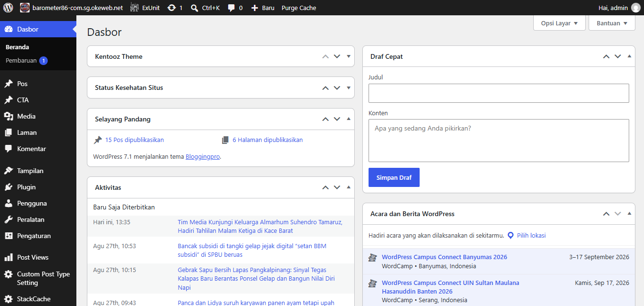Image resolution: width=644 pixels, height=306 pixels.
Task: Move Aktivitas panel down with arrow
Action: tap(337, 187)
